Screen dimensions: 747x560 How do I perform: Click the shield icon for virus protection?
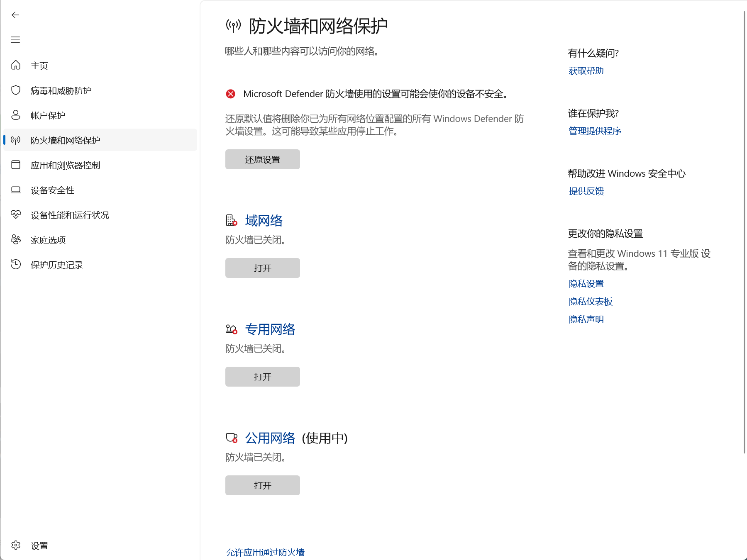16,90
